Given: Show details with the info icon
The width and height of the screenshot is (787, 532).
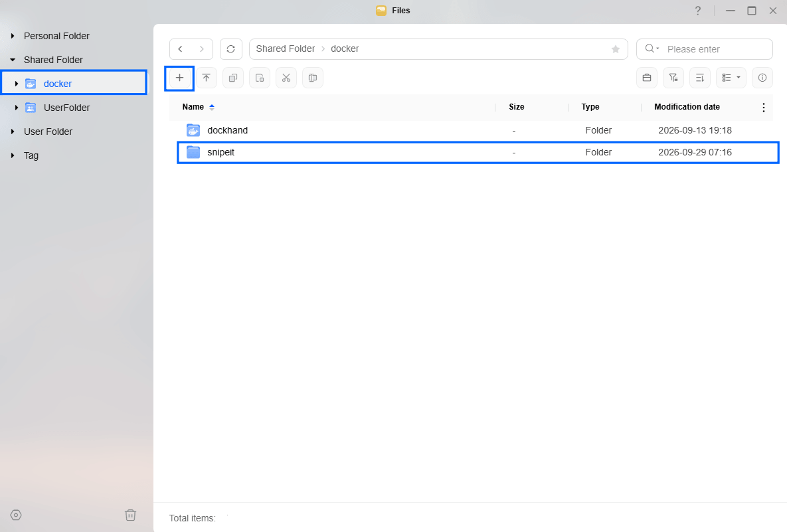Looking at the screenshot, I should (762, 78).
